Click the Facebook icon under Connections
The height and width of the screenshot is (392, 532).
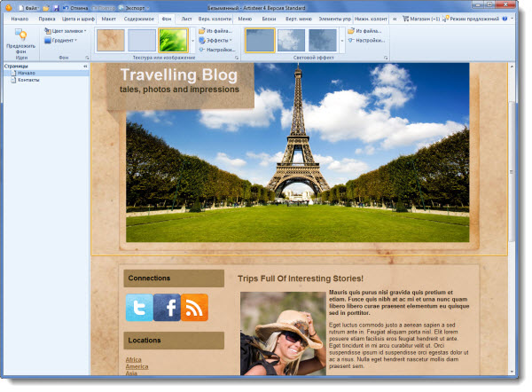(167, 307)
